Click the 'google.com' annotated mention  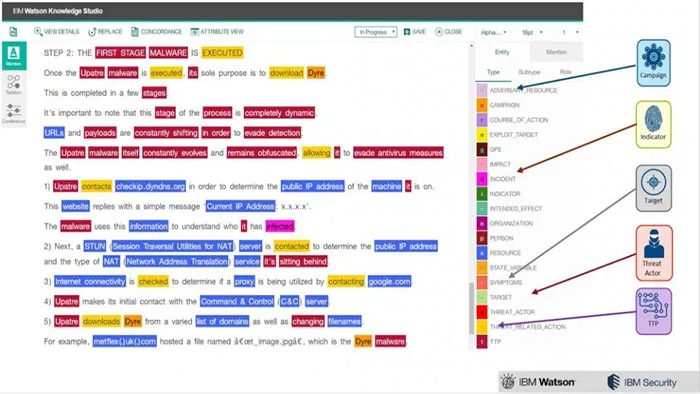coord(389,282)
